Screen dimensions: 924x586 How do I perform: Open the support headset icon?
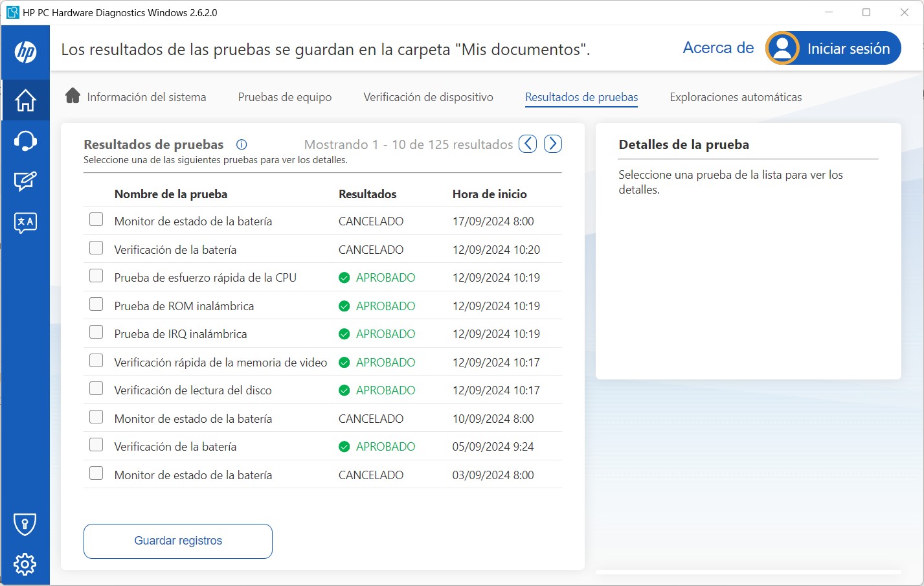pyautogui.click(x=25, y=141)
